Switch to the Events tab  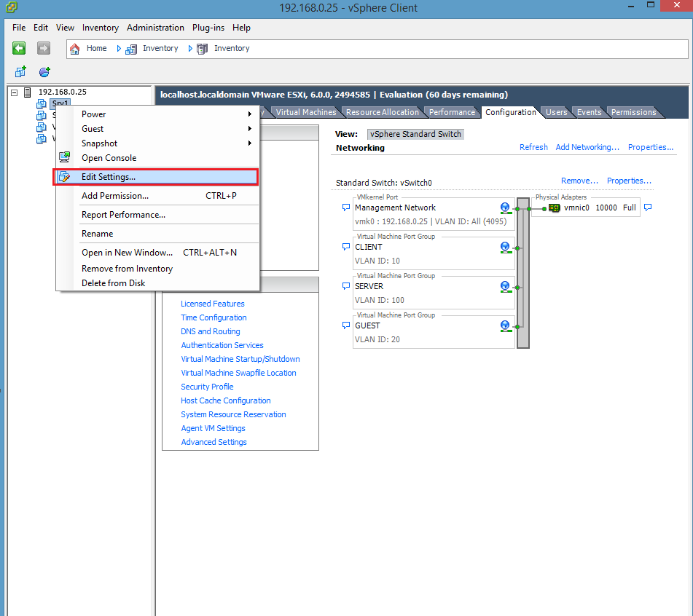pos(589,112)
